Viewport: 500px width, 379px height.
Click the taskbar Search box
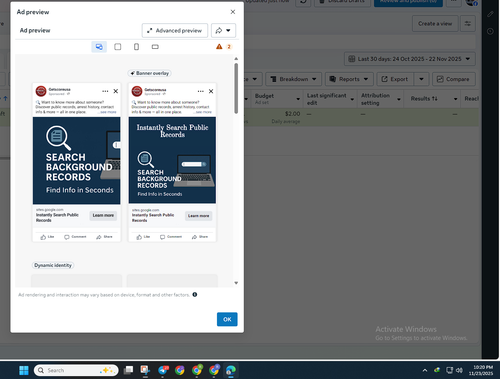tap(76, 370)
